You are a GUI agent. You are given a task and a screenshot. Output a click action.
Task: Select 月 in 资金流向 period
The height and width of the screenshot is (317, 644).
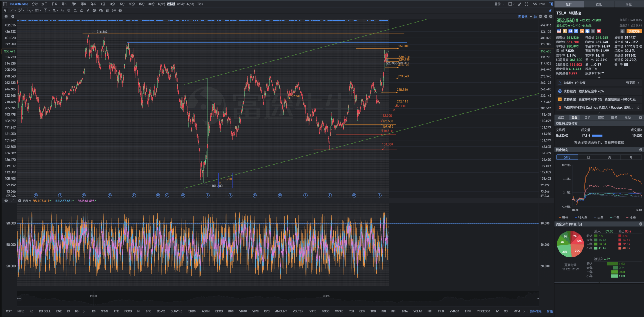click(631, 157)
